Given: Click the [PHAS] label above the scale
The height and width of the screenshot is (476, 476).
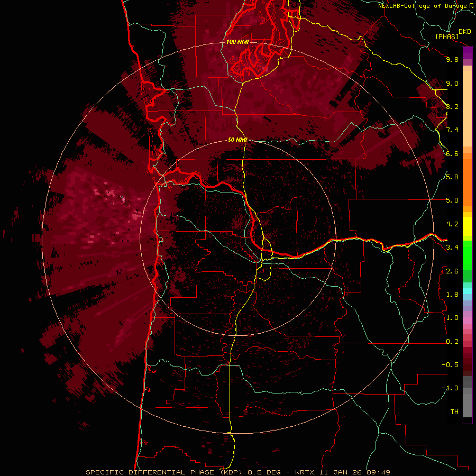Looking at the screenshot, I should [447, 37].
